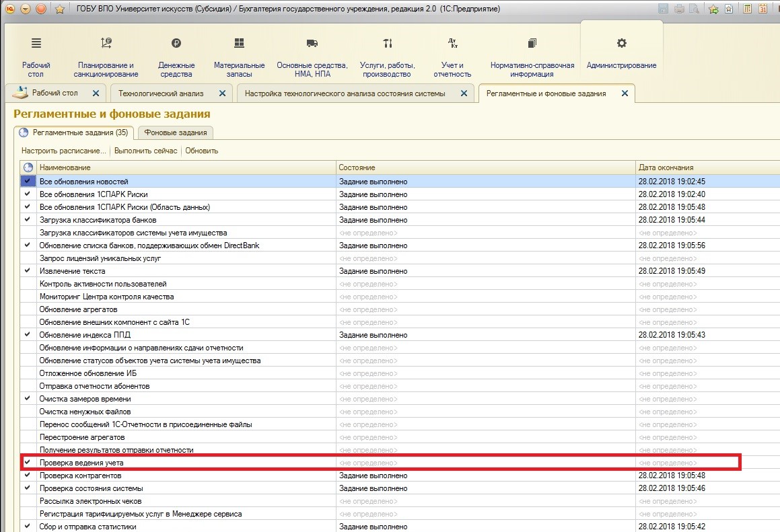780x532 pixels.
Task: Enable the Запрос лицензий уникальных услуг task
Action: pos(28,258)
